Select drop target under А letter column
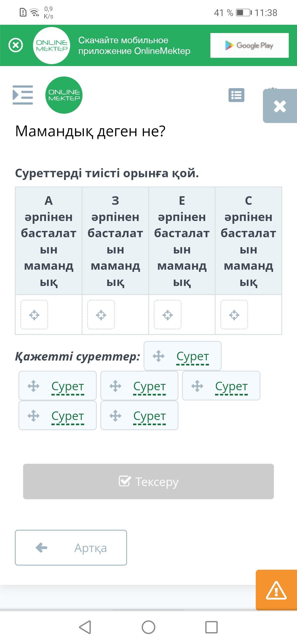 pos(34,315)
